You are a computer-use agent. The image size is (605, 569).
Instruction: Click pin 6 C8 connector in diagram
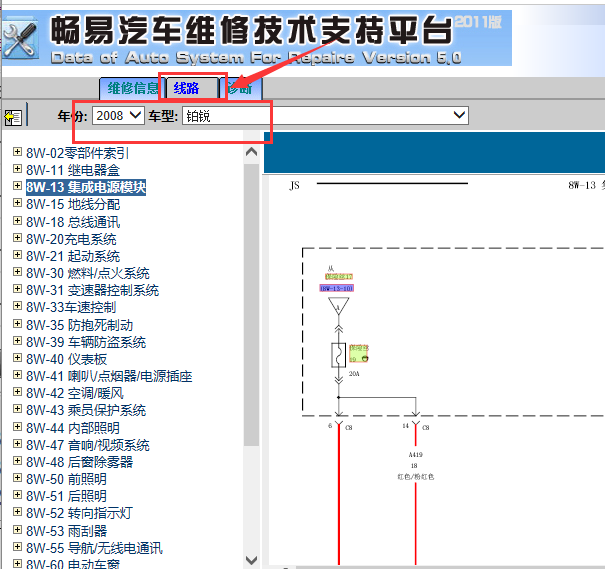(x=339, y=426)
